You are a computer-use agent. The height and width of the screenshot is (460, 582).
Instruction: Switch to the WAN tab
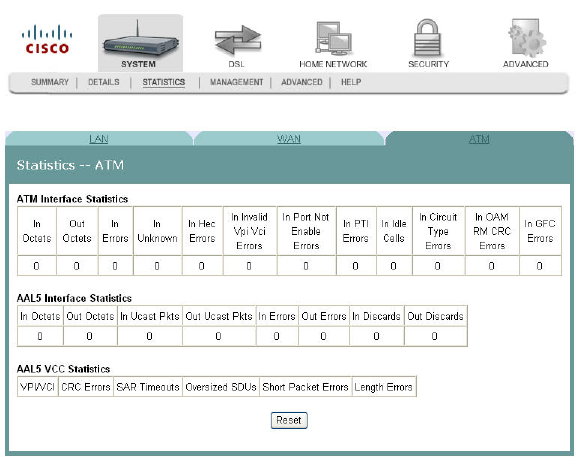tap(289, 139)
